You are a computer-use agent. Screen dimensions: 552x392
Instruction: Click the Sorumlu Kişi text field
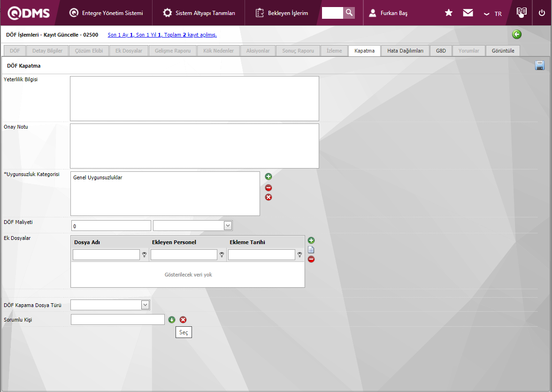tap(117, 319)
